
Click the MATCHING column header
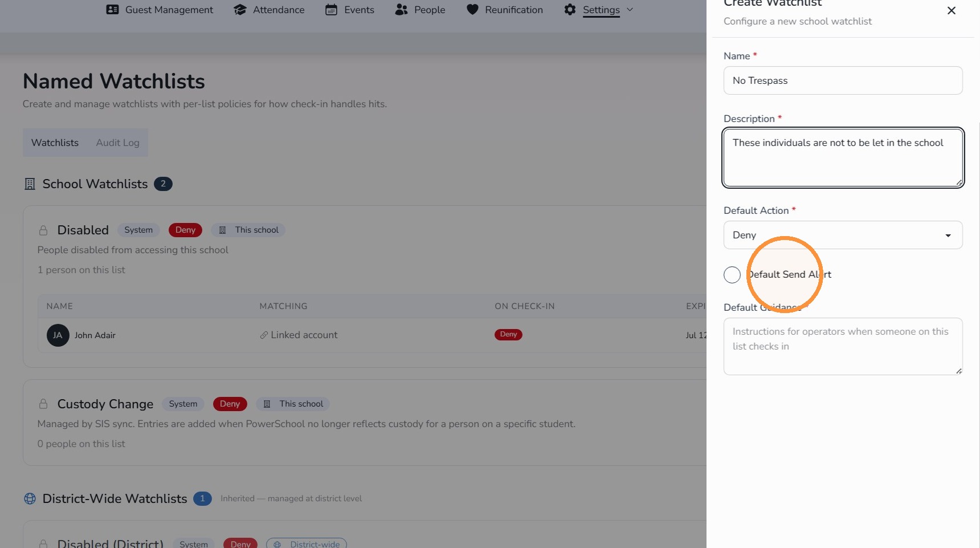(283, 306)
